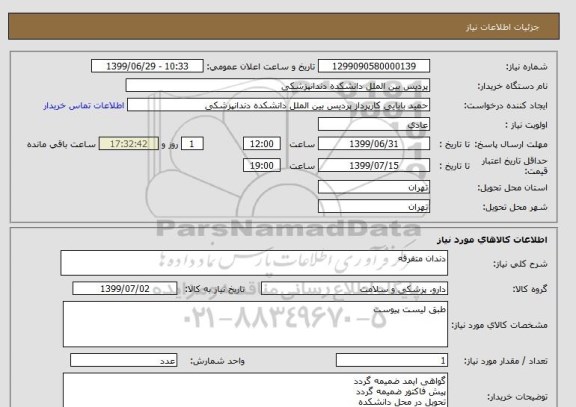Viewport: 576px width, 407px height.
Task: Click label مهلت ارسال پاسخ
Action: (x=511, y=144)
